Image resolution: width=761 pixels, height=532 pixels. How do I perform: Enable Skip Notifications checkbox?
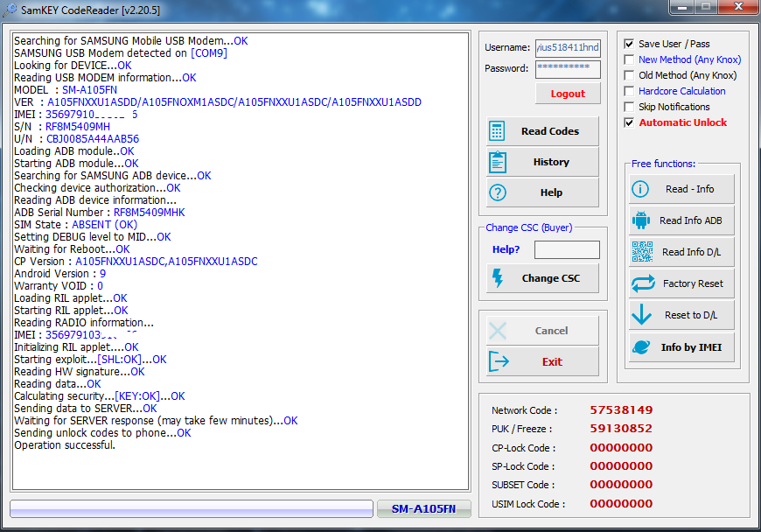(x=629, y=107)
